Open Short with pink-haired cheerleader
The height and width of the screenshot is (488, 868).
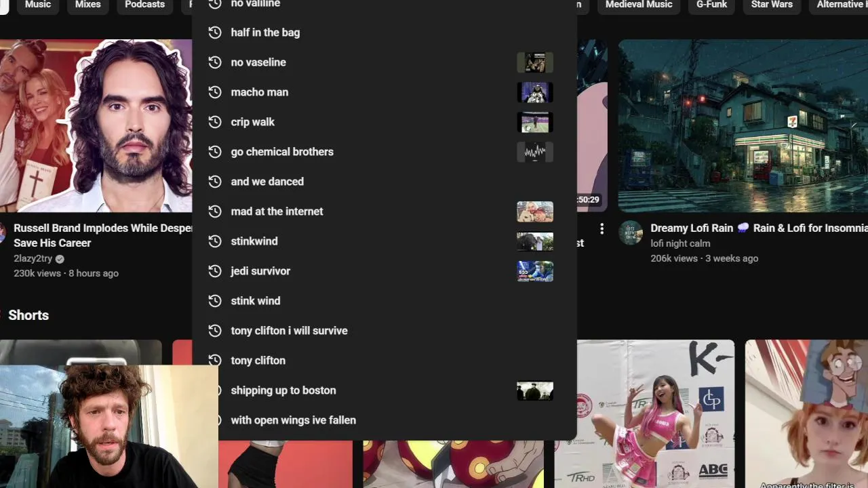(644, 413)
